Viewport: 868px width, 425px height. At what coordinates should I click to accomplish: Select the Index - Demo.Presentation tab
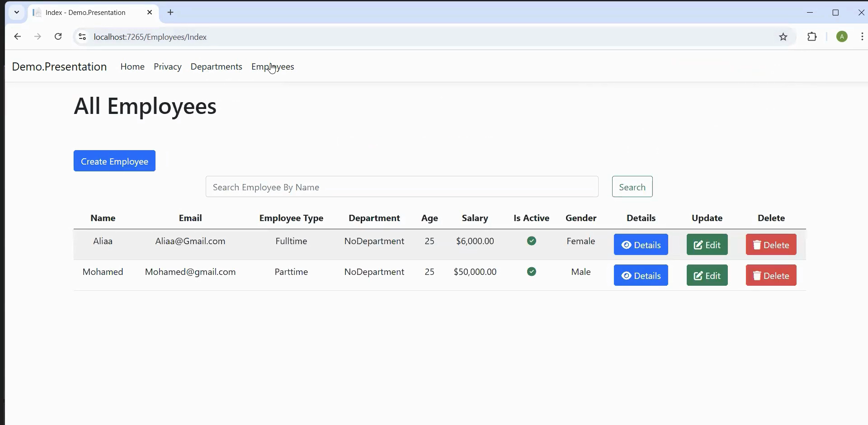[94, 13]
